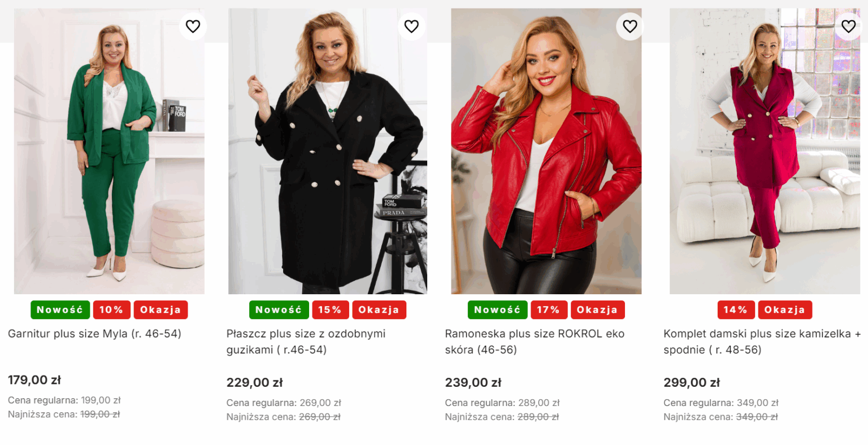Open green Garnitur Myla product photo

[109, 152]
